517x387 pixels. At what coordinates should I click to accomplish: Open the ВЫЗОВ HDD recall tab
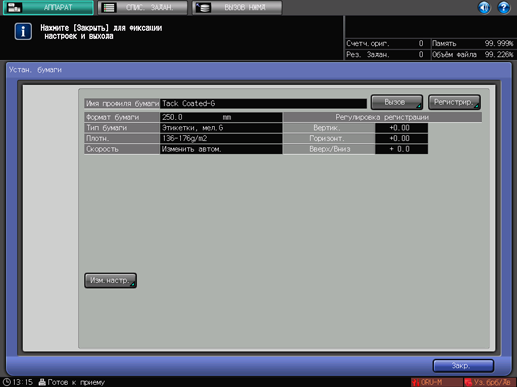(x=237, y=7)
